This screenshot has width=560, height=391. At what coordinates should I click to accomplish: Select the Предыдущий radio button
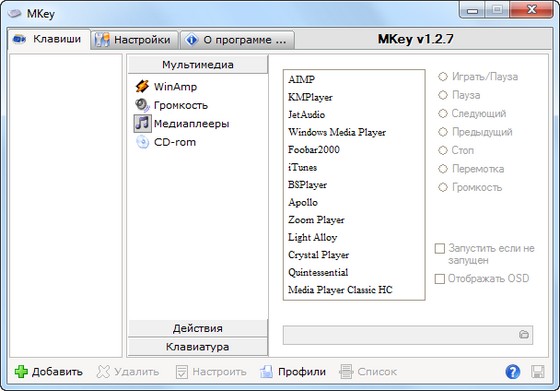[443, 132]
